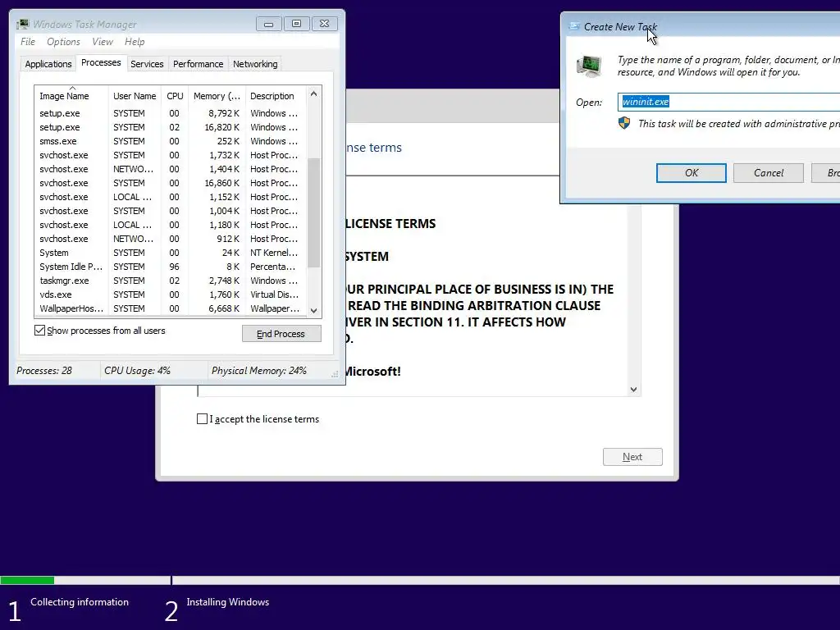Select the smss.exe process row
840x630 pixels.
[x=171, y=141]
